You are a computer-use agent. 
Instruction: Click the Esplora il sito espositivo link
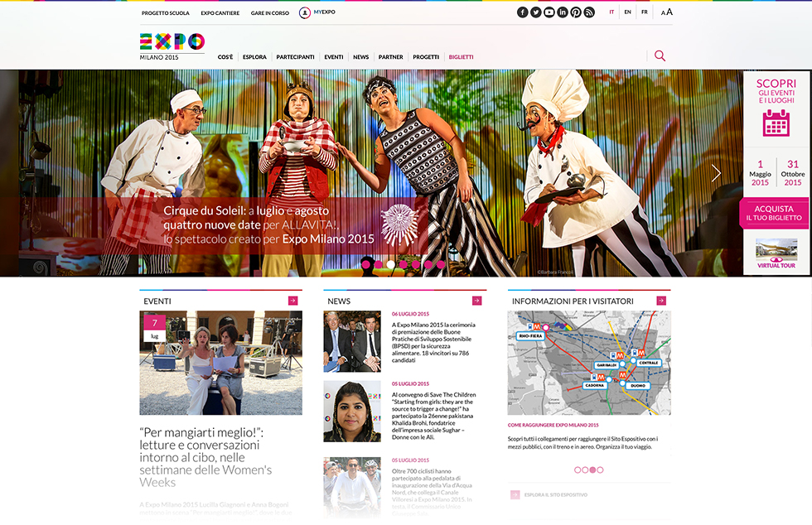click(556, 495)
